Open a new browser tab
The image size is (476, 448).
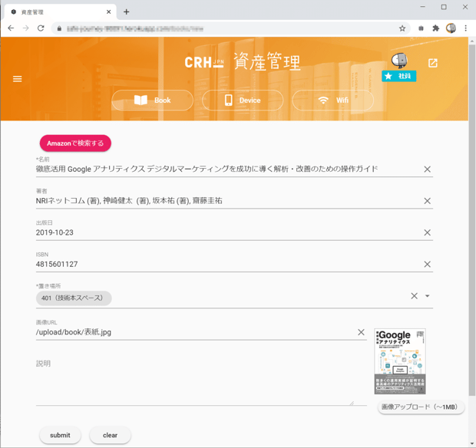coord(126,12)
